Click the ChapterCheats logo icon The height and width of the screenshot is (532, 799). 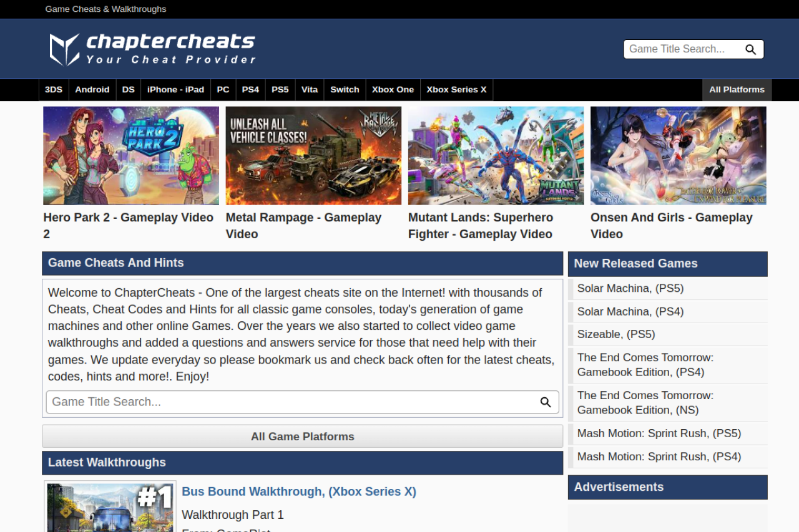point(64,49)
